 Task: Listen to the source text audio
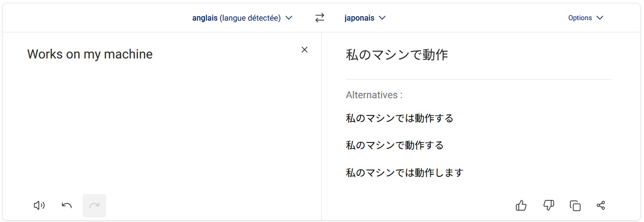[39, 205]
